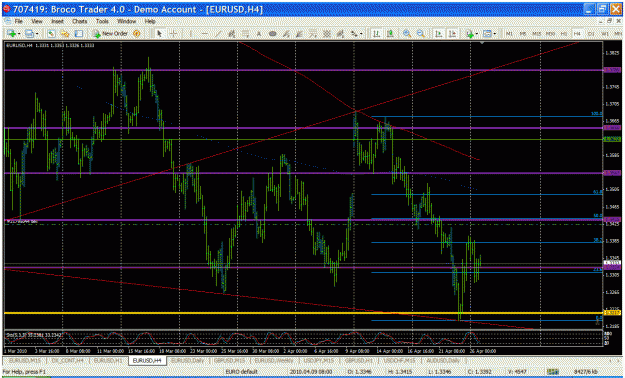Open the Tools menu

click(x=102, y=21)
